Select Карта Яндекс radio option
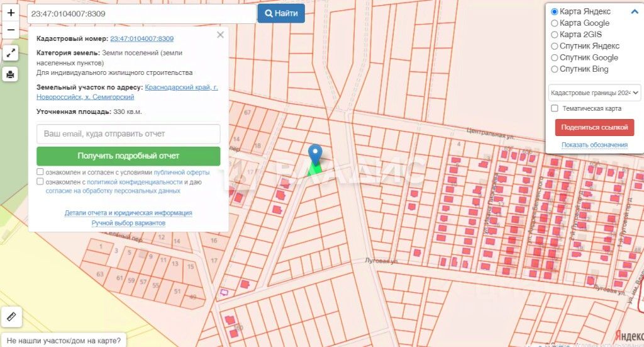 [554, 11]
